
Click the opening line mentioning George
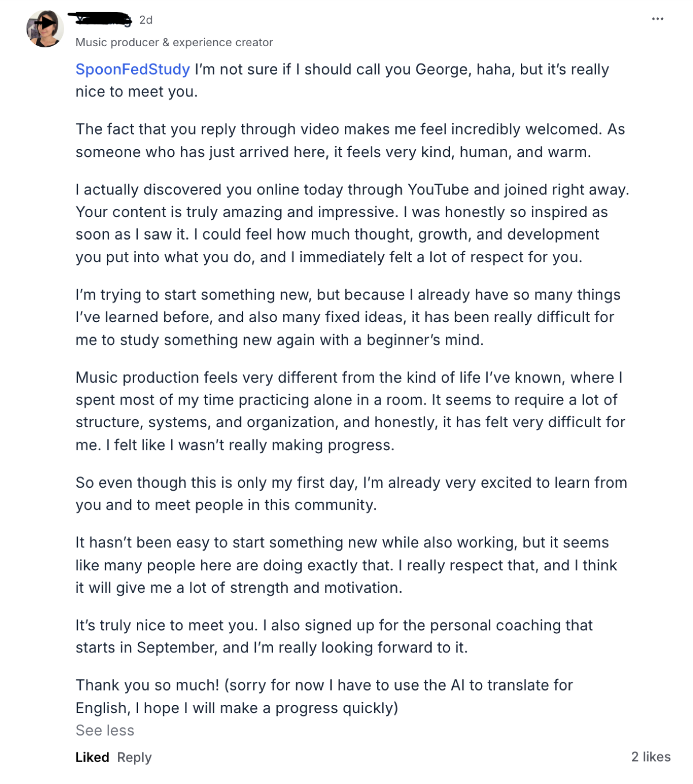(342, 80)
